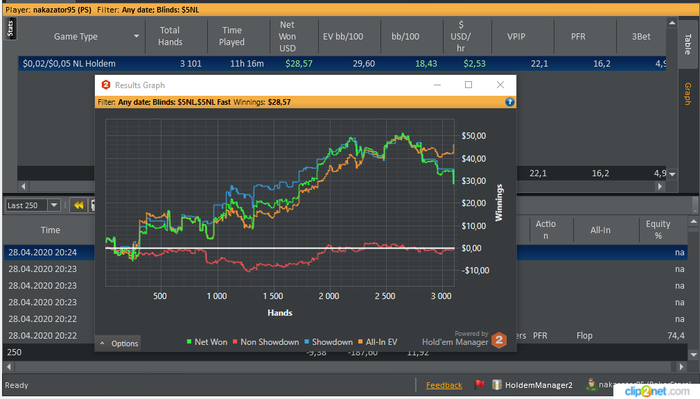Open the Game Type column dropdown arrow

136,36
